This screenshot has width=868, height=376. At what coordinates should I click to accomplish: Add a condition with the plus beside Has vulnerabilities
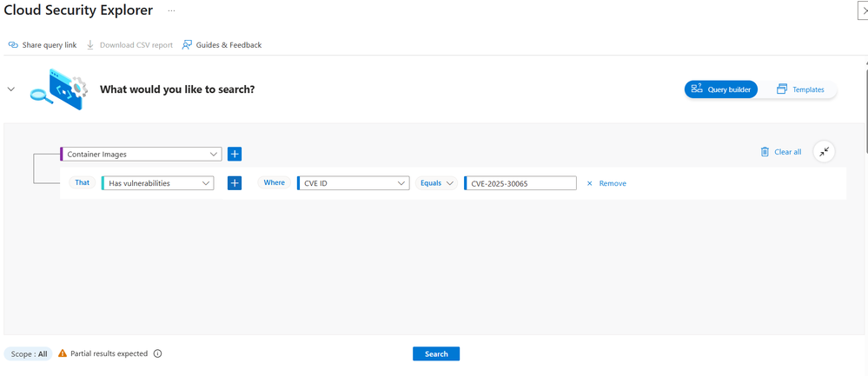click(x=235, y=183)
